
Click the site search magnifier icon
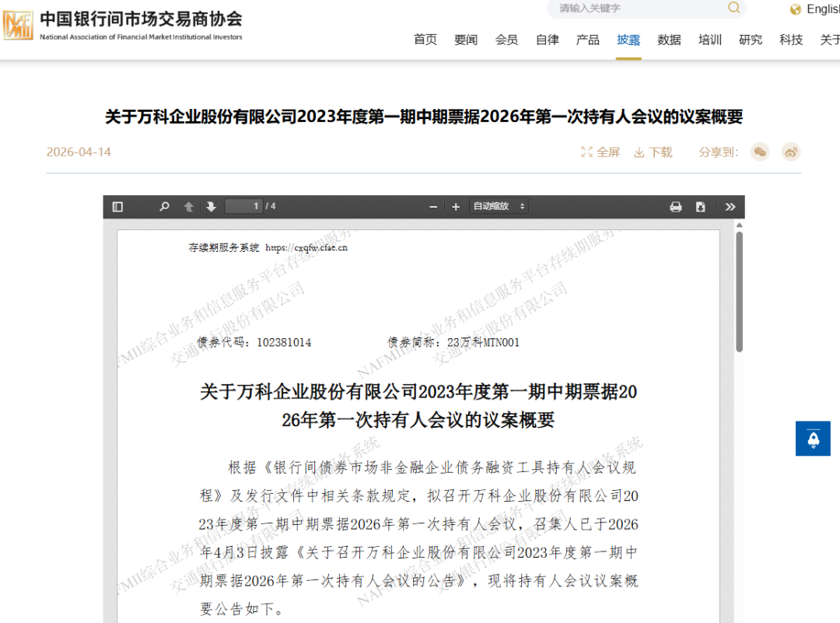click(x=733, y=8)
